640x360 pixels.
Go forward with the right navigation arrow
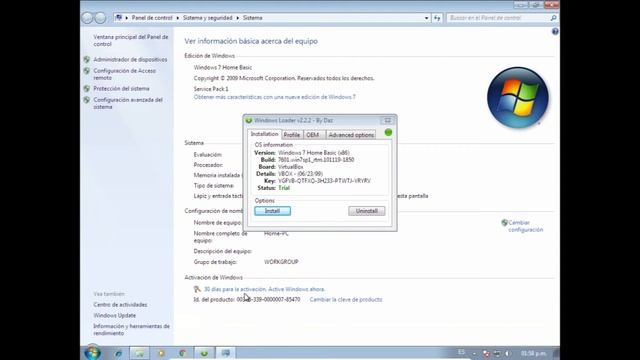100,18
